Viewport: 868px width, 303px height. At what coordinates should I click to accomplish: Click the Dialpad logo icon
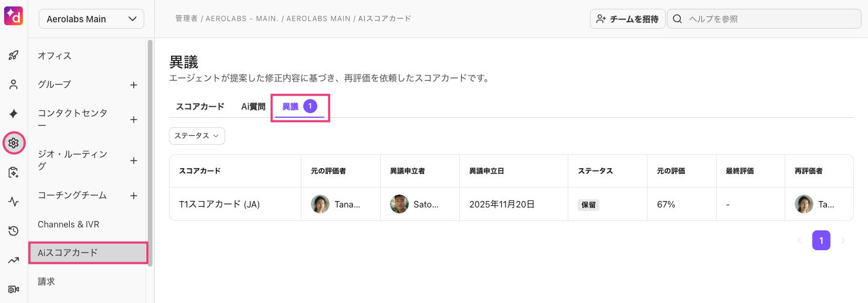pyautogui.click(x=13, y=16)
